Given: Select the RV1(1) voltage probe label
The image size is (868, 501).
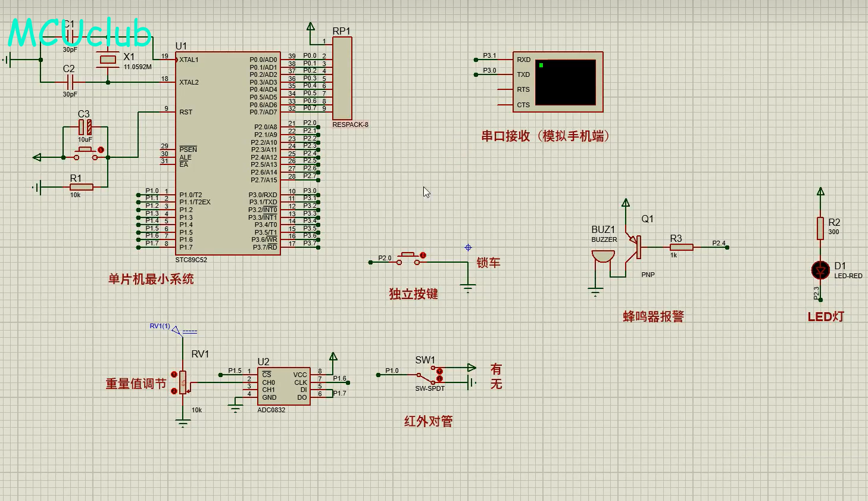Looking at the screenshot, I should tap(160, 326).
